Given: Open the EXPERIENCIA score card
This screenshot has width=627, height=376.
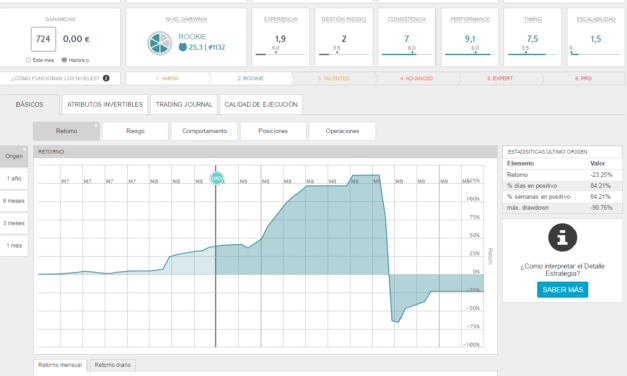Looking at the screenshot, I should coord(280,37).
